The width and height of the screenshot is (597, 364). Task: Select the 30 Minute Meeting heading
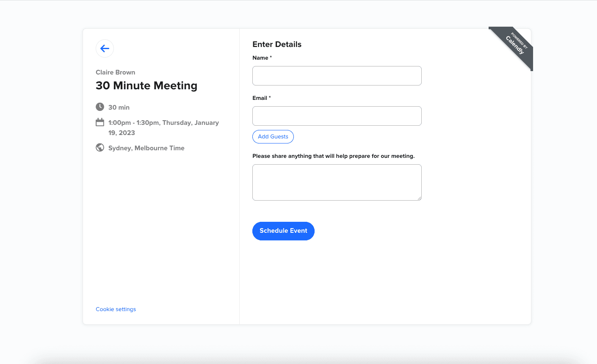[146, 85]
